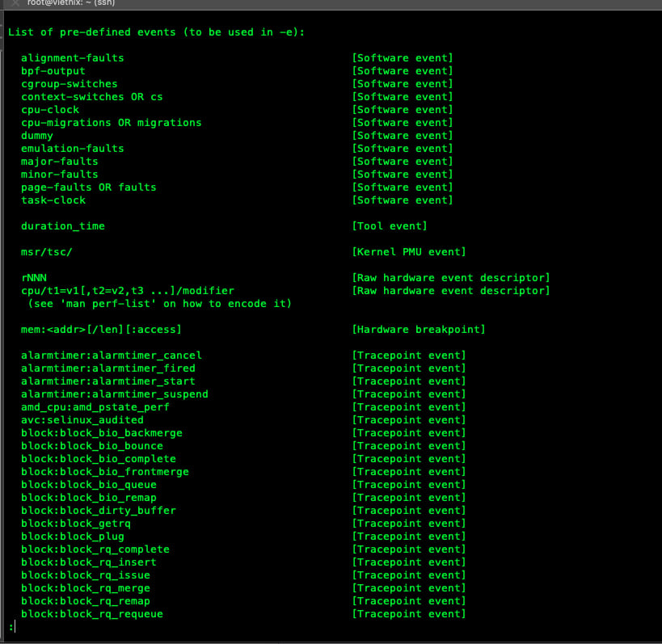Select the text 'major-faults'

[x=60, y=162]
